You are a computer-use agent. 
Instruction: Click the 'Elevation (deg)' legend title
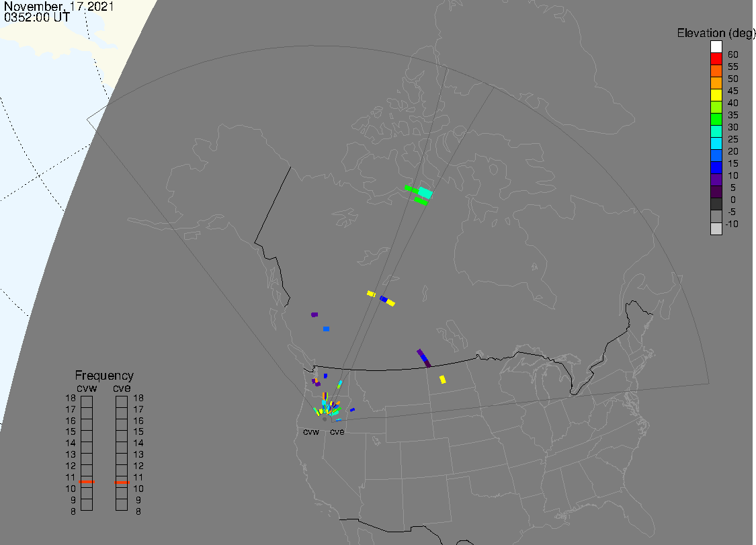pyautogui.click(x=716, y=33)
